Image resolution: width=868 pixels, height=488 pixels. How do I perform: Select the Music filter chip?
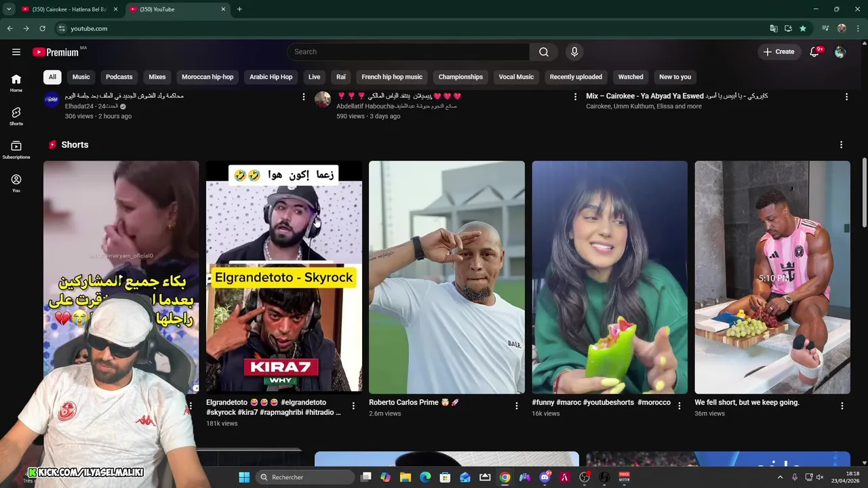[x=81, y=77]
